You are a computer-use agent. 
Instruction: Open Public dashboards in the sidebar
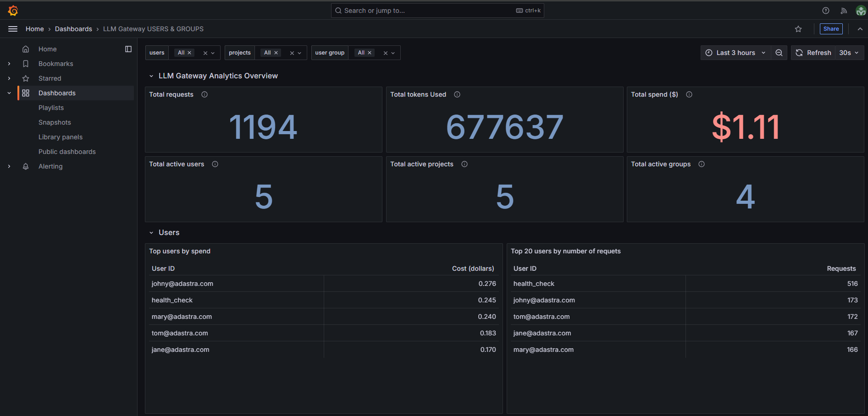click(67, 152)
